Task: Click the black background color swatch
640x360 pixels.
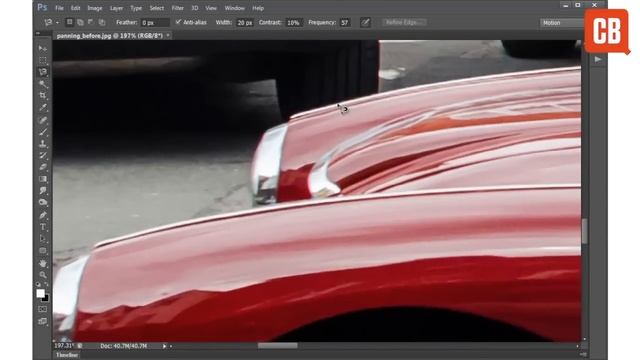Action: pyautogui.click(x=45, y=298)
